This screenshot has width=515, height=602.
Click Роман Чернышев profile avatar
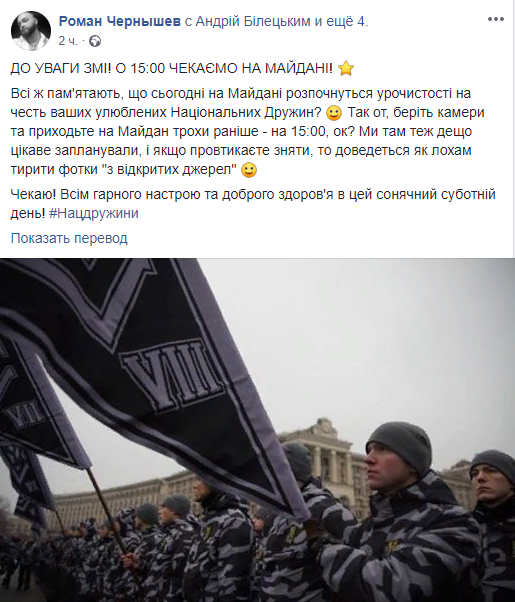pyautogui.click(x=31, y=31)
